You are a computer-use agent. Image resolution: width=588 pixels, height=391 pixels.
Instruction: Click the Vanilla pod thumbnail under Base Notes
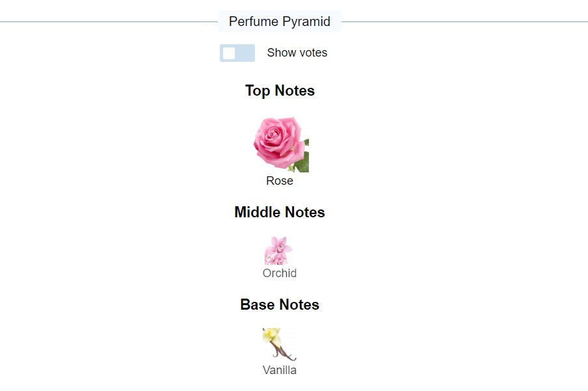(280, 344)
